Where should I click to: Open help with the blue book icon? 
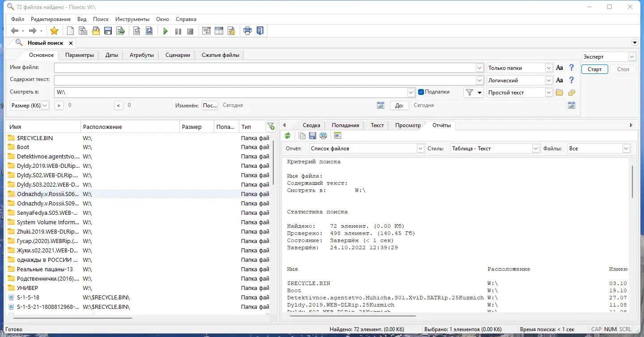[260, 31]
